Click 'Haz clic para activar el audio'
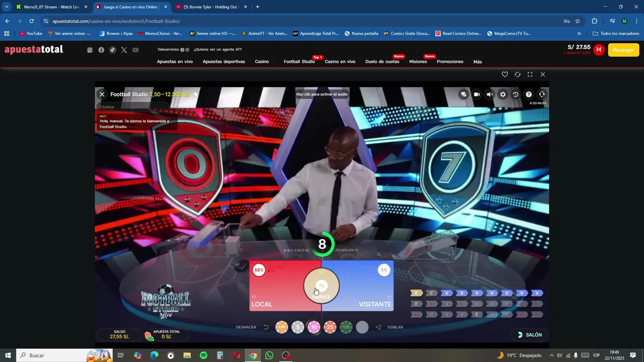 coord(322,94)
